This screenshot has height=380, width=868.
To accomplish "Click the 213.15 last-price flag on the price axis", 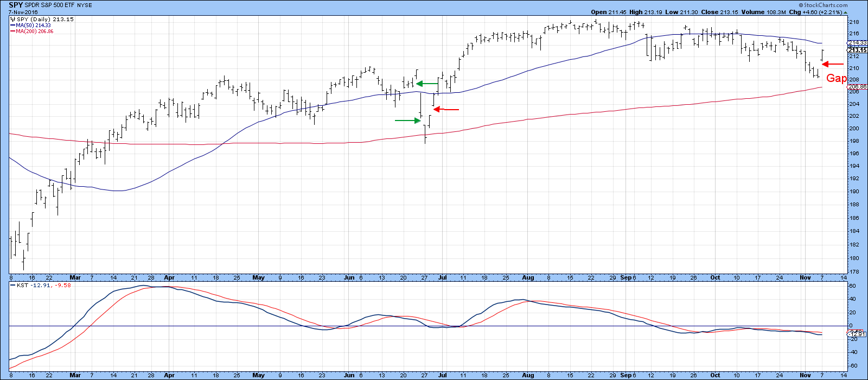I will tap(858, 50).
